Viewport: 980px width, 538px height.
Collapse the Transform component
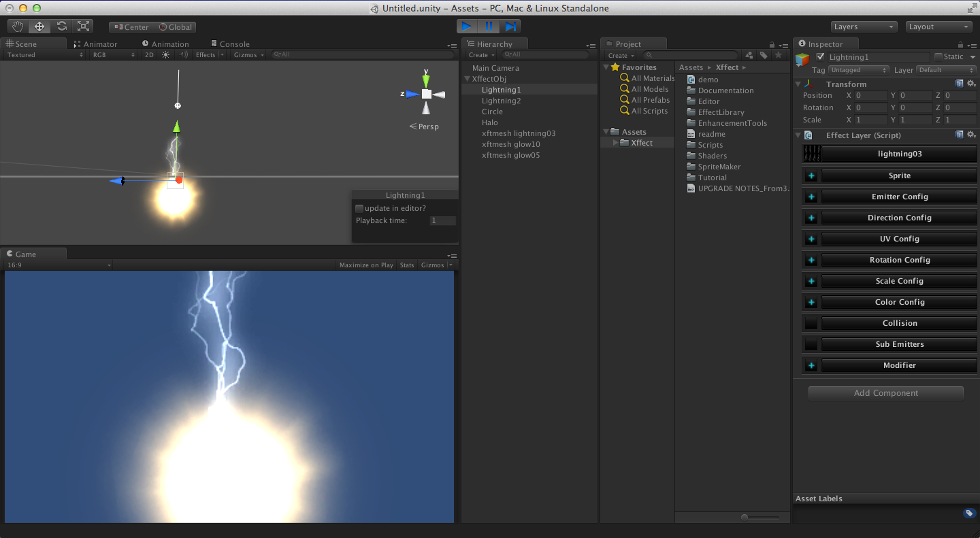pos(798,84)
